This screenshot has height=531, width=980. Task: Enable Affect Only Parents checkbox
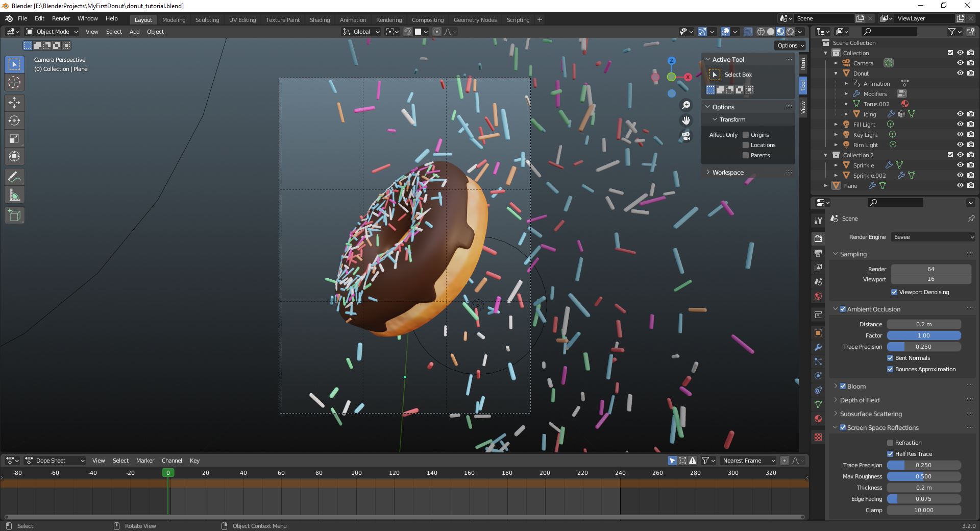click(746, 155)
